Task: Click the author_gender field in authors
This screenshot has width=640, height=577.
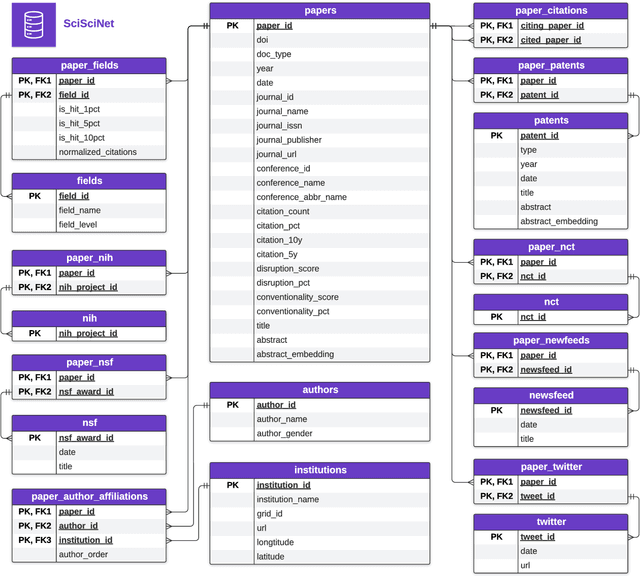Action: [x=285, y=434]
